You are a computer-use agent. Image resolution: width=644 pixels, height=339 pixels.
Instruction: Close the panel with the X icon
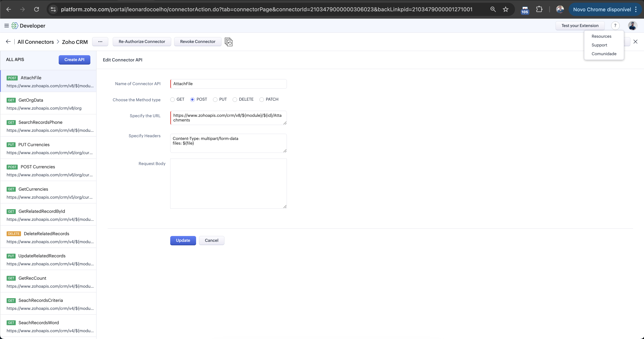click(635, 41)
